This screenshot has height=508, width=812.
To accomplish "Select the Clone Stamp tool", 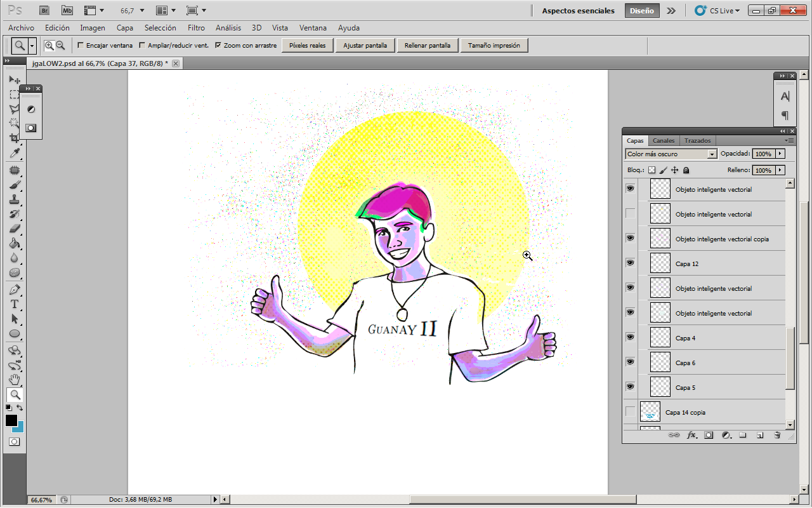I will coord(14,199).
